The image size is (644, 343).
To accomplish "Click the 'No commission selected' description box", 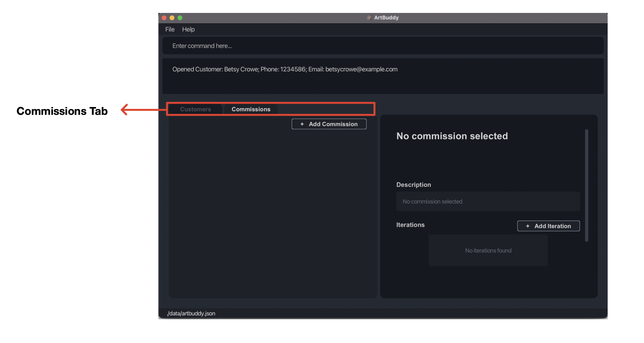I will (x=488, y=201).
